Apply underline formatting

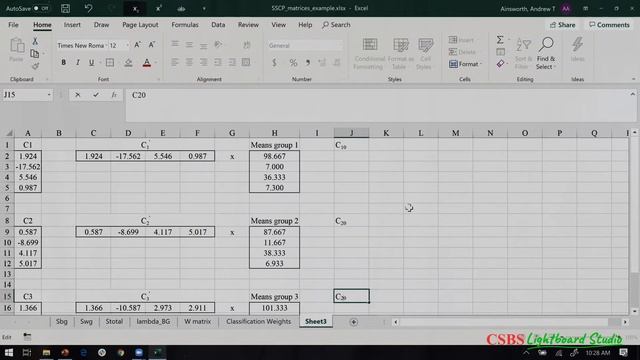coord(91,62)
